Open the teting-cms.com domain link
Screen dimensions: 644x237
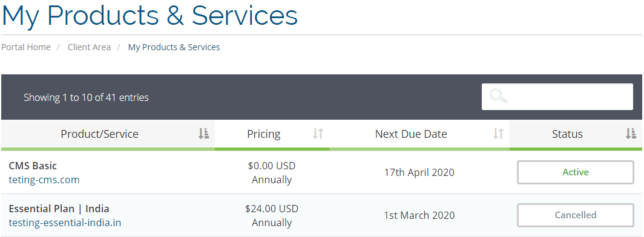[x=44, y=180]
